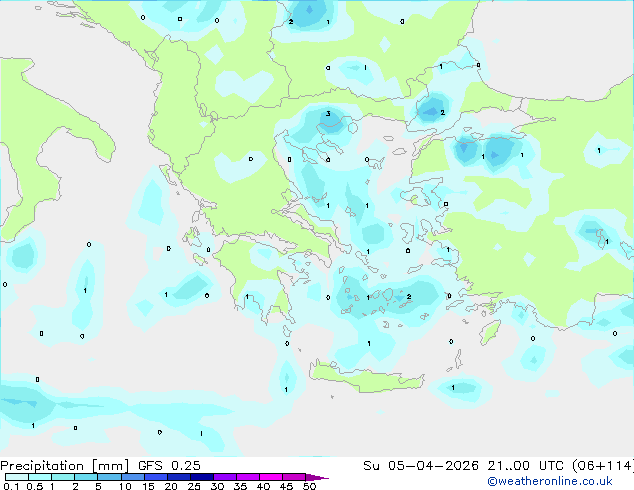The width and height of the screenshot is (634, 490).
Task: Click the lightest 0.1–0.5 mm legend swatch
Action: [17, 477]
